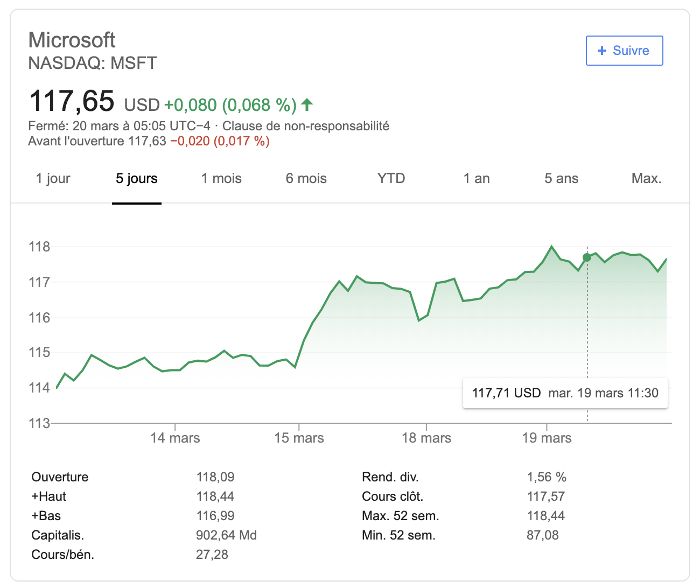Click the 15 mars axis label
This screenshot has height=588, width=700.
tap(299, 438)
